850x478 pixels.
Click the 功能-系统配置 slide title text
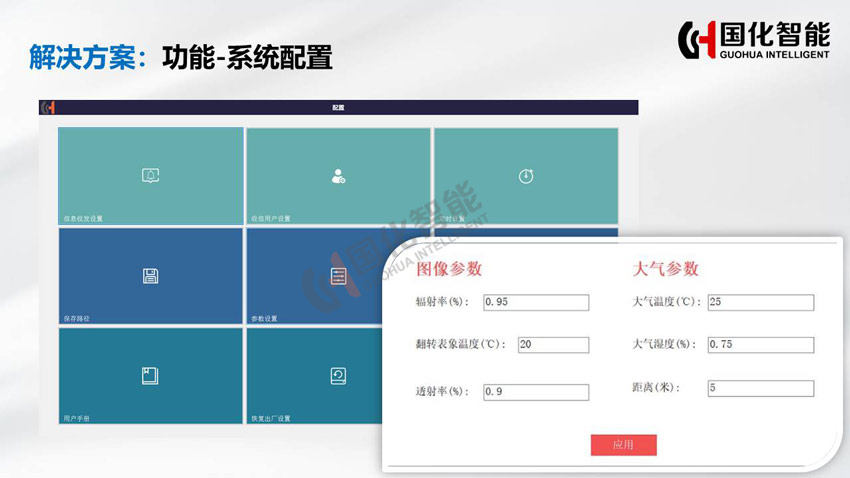tap(247, 57)
